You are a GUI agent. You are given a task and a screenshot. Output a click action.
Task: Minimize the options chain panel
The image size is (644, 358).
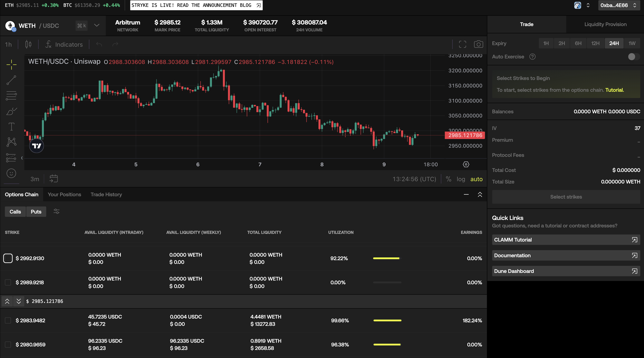pyautogui.click(x=466, y=194)
